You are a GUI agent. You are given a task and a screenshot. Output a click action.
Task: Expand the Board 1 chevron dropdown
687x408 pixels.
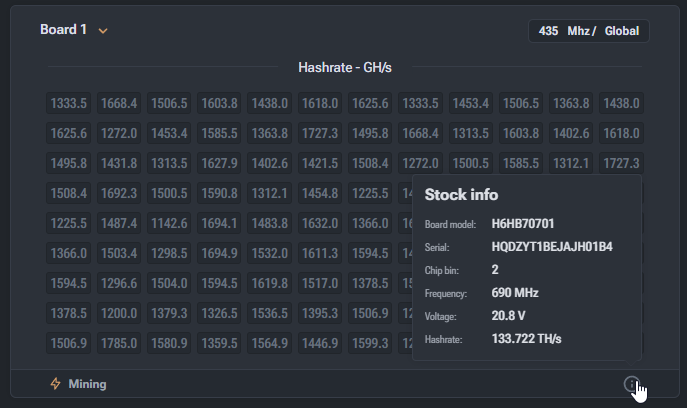tap(103, 31)
